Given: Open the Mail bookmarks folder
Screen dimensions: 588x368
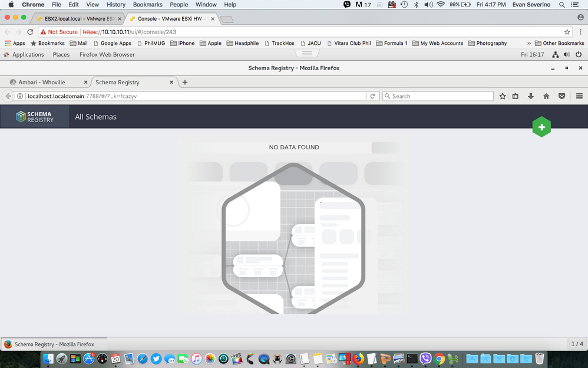Looking at the screenshot, I should pyautogui.click(x=79, y=43).
